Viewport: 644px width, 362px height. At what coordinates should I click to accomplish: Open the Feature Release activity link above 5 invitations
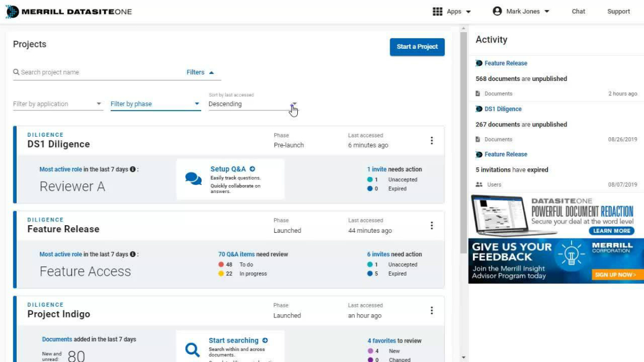(x=506, y=154)
